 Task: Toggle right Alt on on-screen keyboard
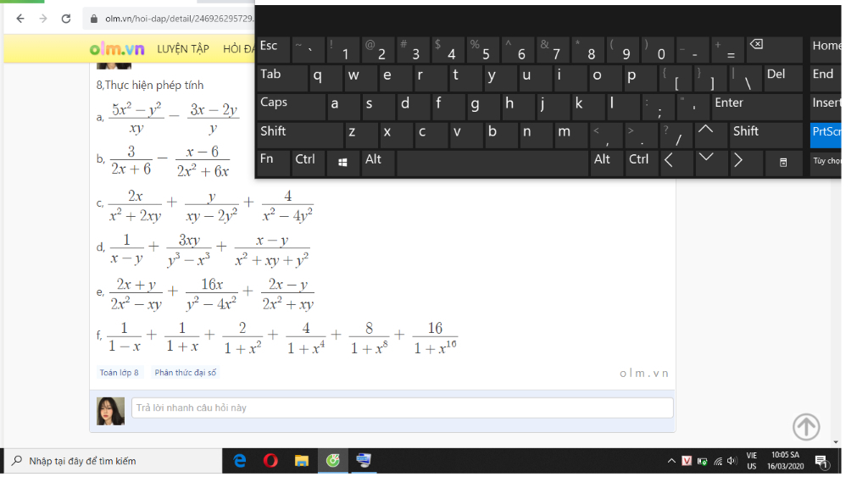pos(607,163)
